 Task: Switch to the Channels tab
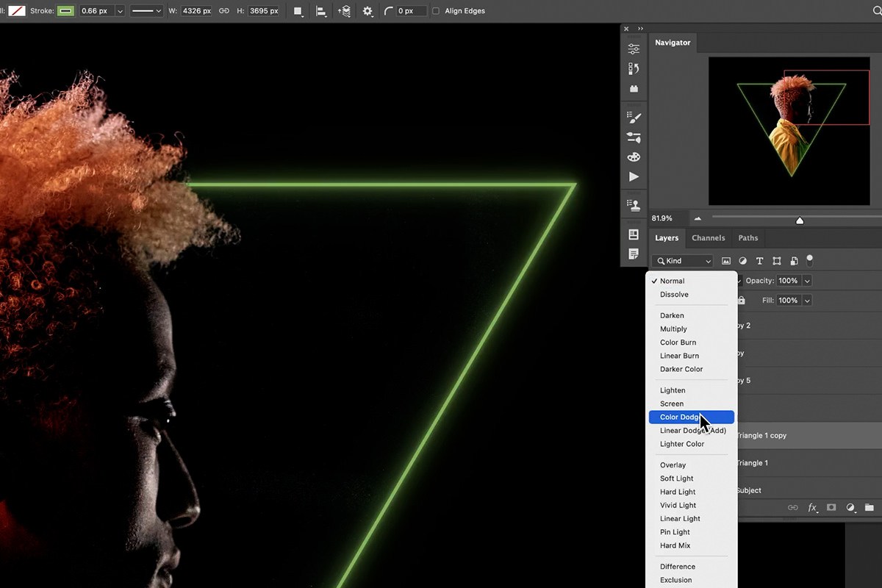709,238
